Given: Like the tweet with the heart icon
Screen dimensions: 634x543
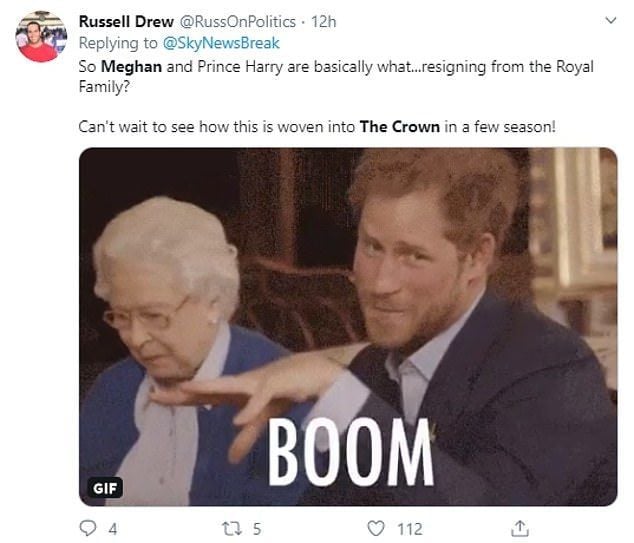Looking at the screenshot, I should (375, 529).
